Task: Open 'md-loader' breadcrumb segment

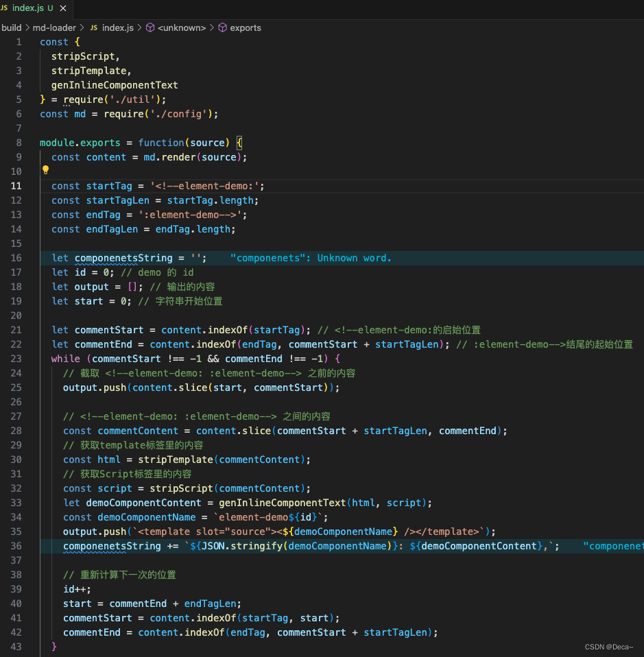Action: pos(54,27)
